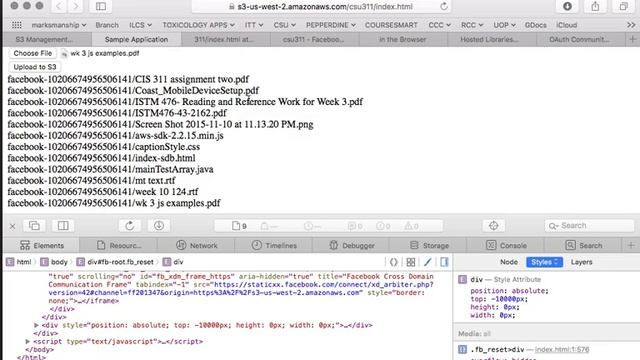This screenshot has height=360, width=640.
Task: Open the GDocs bookmark
Action: point(536,25)
